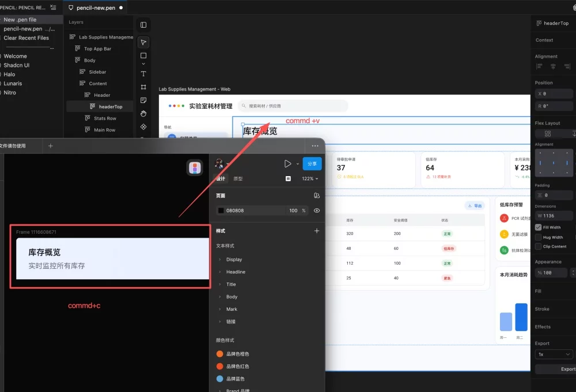This screenshot has height=392, width=576.
Task: Expand the Title text style group
Action: 219,284
